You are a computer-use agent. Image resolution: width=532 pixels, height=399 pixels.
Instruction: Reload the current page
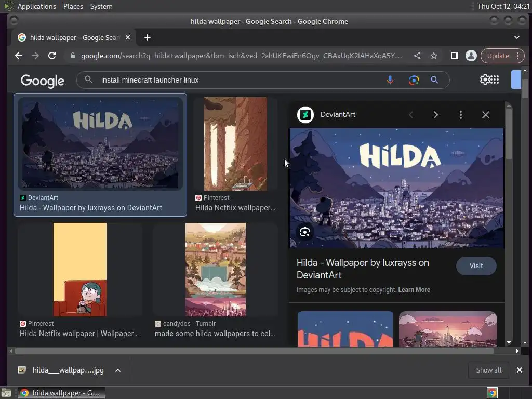(x=52, y=56)
